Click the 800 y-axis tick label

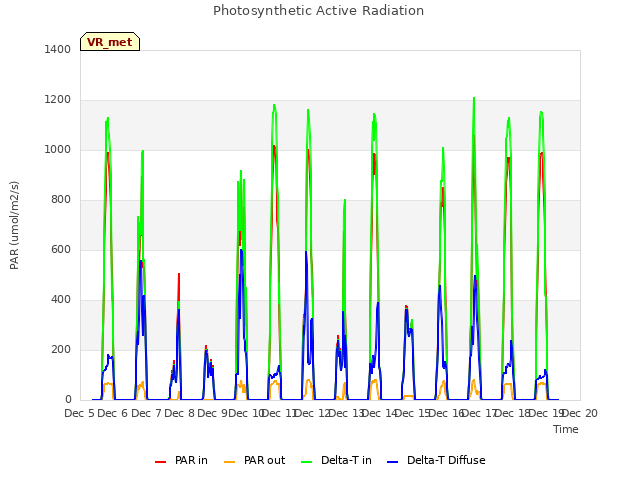point(61,200)
